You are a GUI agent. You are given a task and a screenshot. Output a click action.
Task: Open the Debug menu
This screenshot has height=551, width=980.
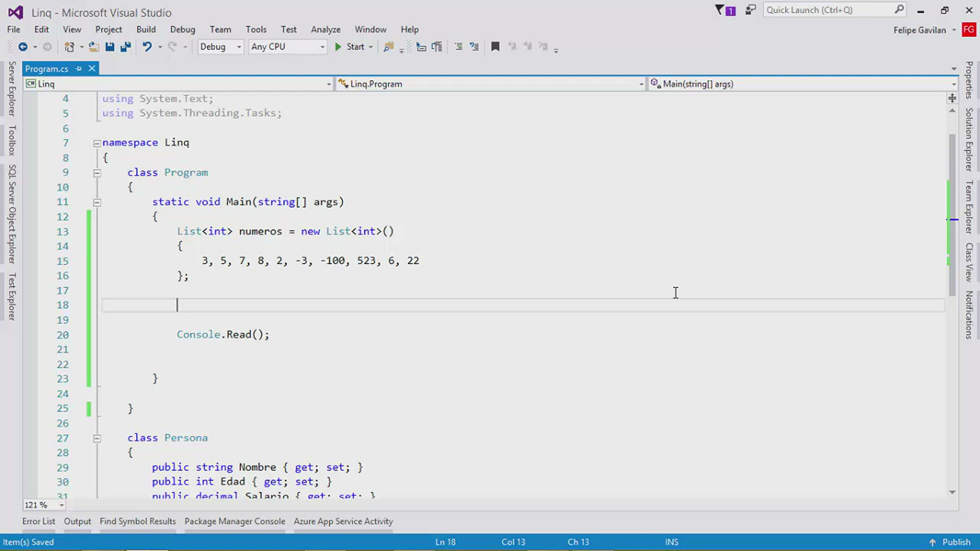point(183,30)
